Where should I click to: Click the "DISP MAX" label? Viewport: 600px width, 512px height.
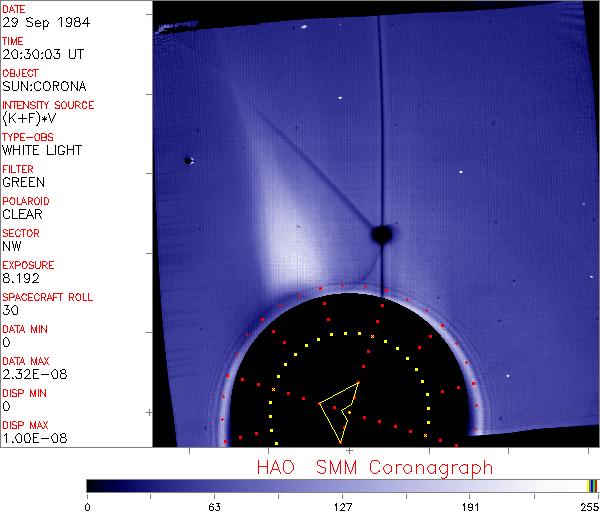[x=25, y=425]
